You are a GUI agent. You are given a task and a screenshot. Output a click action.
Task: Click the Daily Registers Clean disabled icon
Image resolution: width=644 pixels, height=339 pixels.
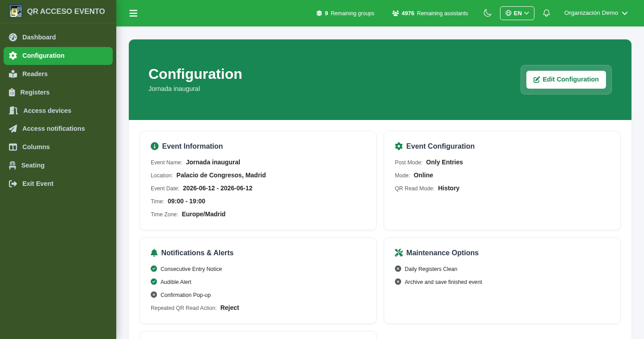tap(398, 269)
